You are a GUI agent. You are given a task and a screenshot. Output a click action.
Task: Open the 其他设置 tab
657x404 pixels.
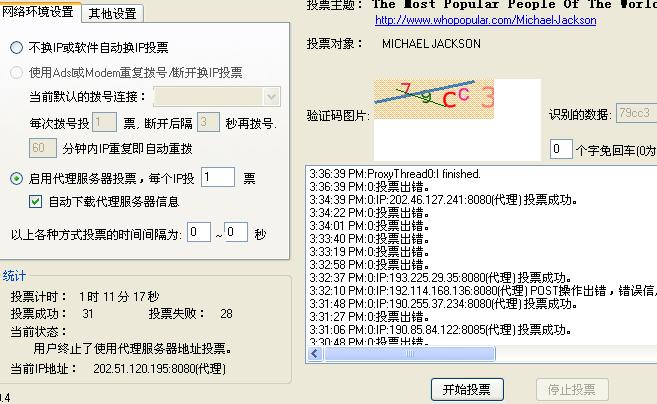[x=112, y=14]
